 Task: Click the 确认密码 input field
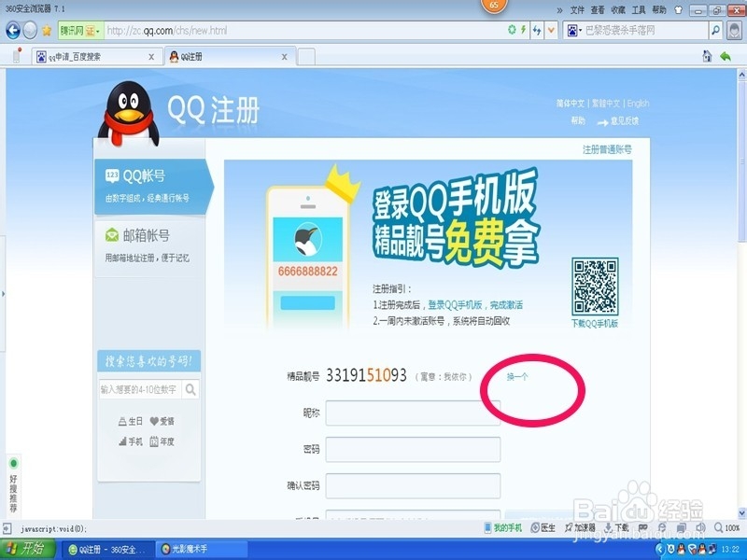point(413,485)
